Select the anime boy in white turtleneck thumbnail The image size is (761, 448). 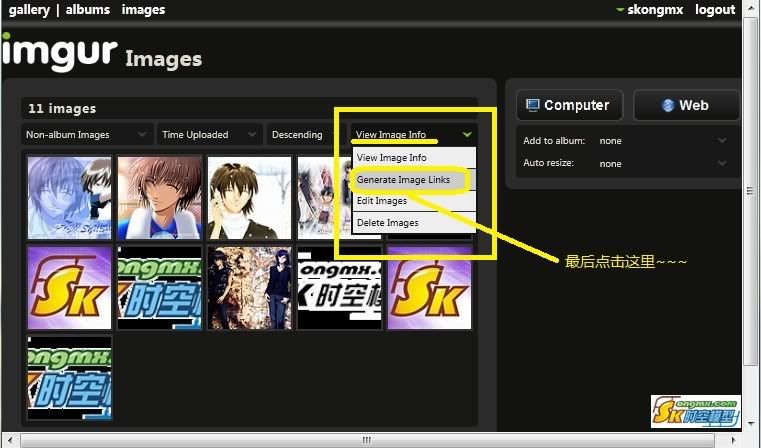(249, 198)
